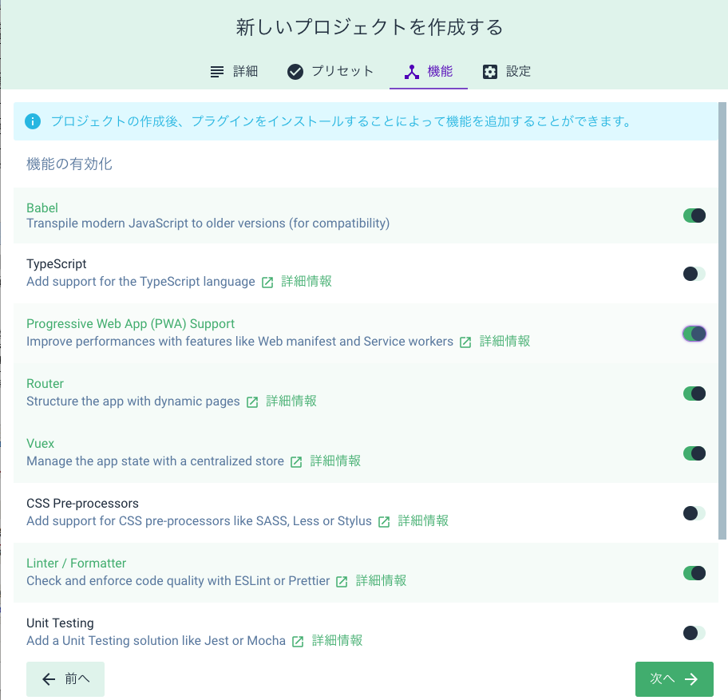Select the 詳細 tab's list icon

pos(216,71)
